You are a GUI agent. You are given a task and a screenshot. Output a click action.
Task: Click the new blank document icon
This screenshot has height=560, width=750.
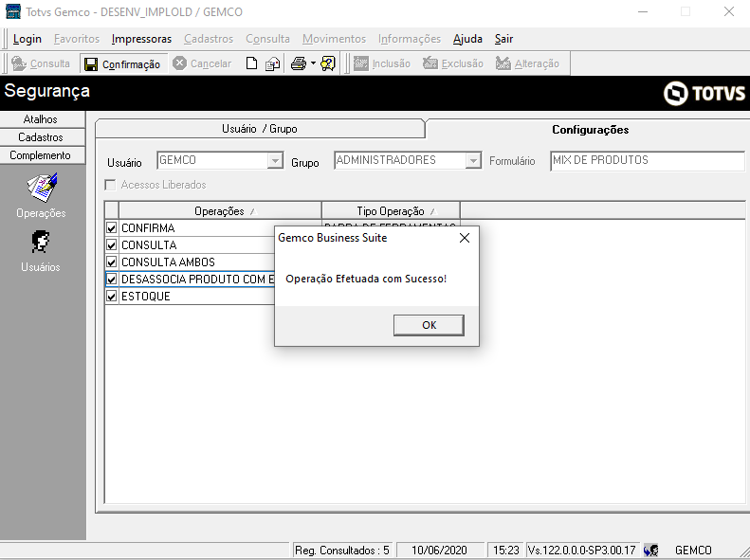251,63
